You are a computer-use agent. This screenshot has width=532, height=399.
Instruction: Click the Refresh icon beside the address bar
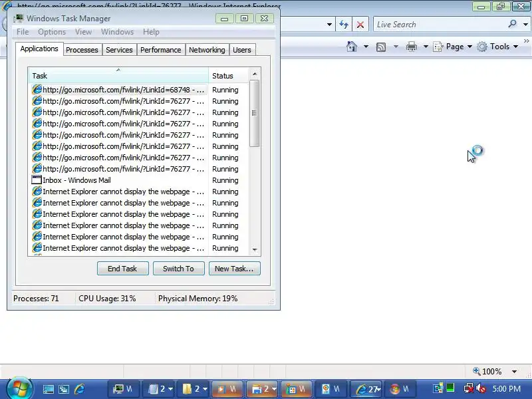click(x=344, y=25)
